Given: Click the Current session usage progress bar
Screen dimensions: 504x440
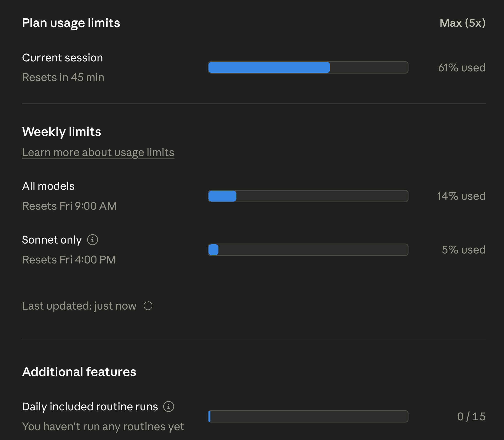Looking at the screenshot, I should click(308, 68).
